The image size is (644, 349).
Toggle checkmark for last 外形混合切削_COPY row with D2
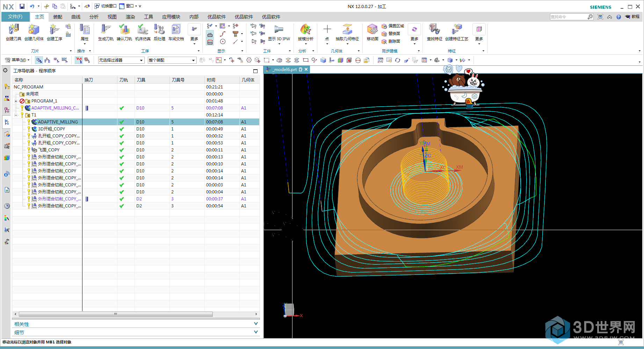122,206
